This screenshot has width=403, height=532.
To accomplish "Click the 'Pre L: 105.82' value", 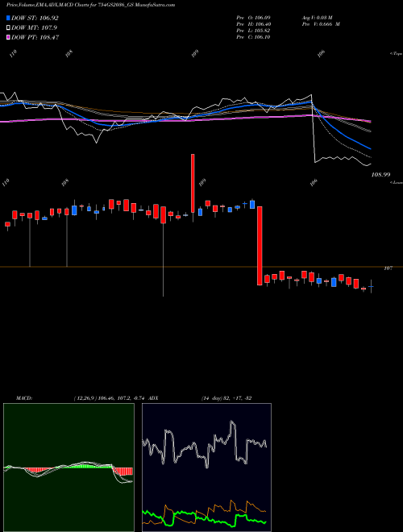I will (x=253, y=31).
